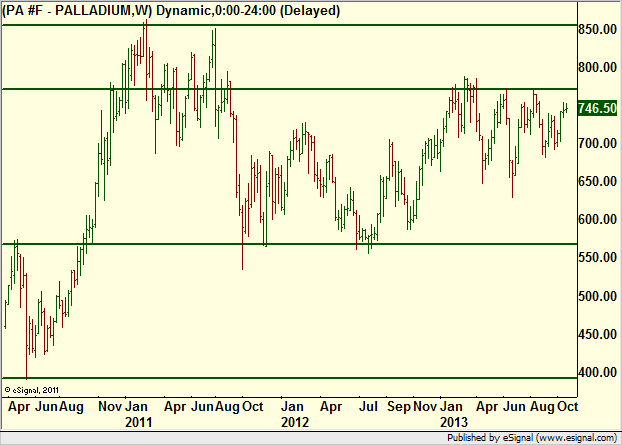Click the final Oct label at axis end
The height and width of the screenshot is (445, 622).
(x=568, y=407)
